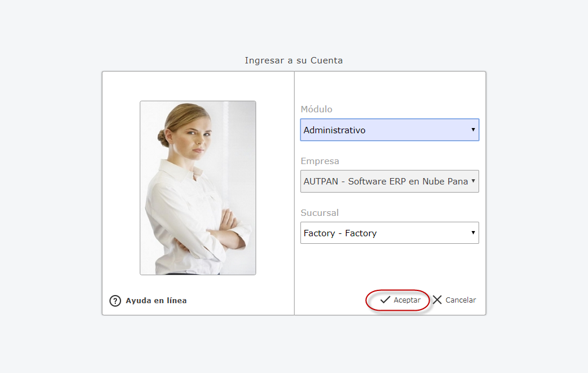Click the arrow on the Empresa combo box
588x373 pixels.
(x=473, y=181)
